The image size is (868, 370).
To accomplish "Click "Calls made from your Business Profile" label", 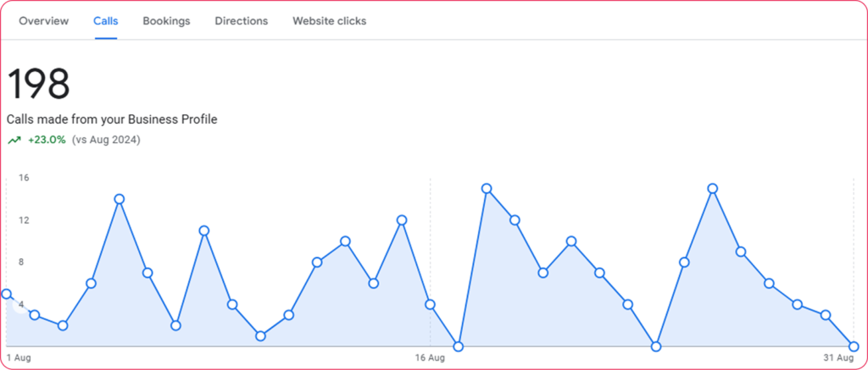I will click(x=112, y=119).
